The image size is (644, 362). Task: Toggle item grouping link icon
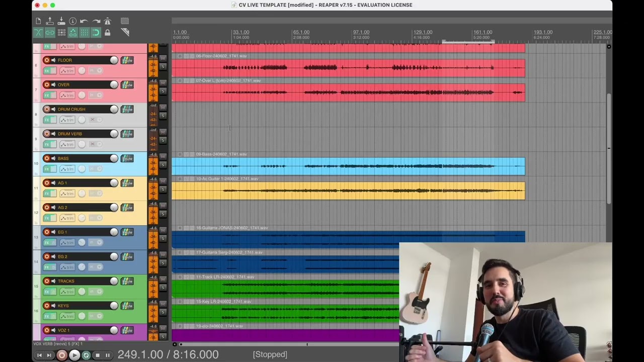pyautogui.click(x=50, y=33)
